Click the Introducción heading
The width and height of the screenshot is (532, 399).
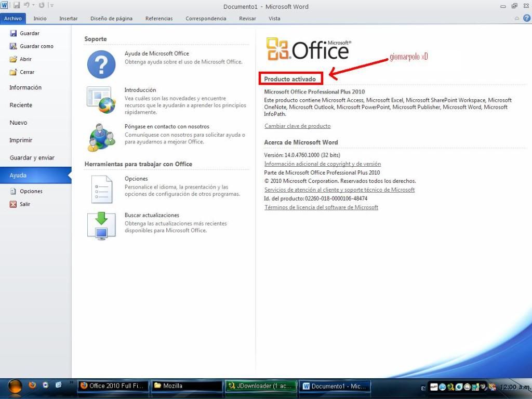140,90
